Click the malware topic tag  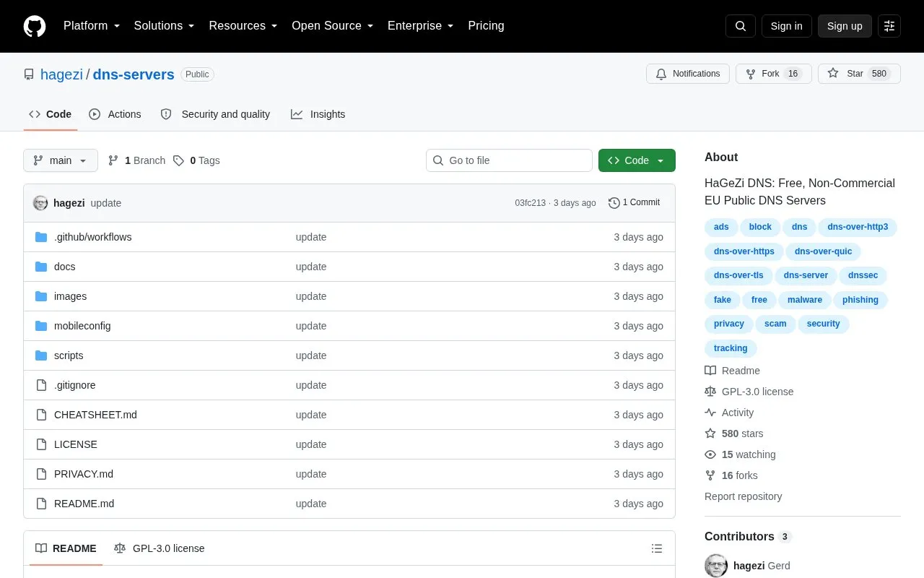[805, 300]
